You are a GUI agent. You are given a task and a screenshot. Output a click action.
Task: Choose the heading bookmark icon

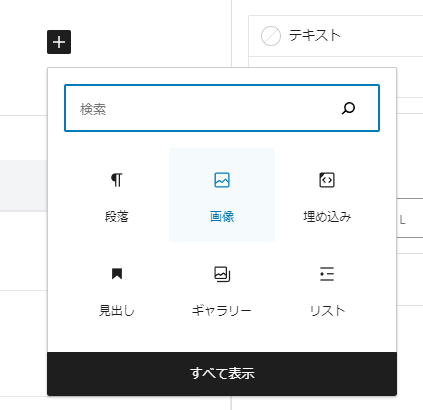point(117,274)
